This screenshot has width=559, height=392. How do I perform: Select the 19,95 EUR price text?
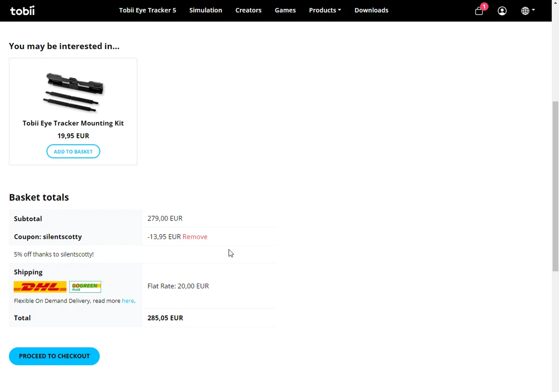click(x=73, y=136)
